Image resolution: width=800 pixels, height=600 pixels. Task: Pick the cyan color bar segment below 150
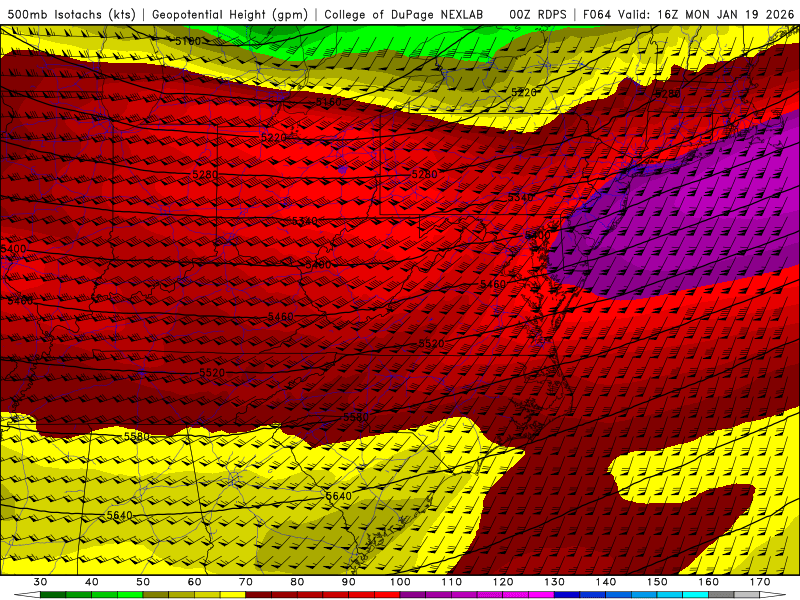point(670,595)
